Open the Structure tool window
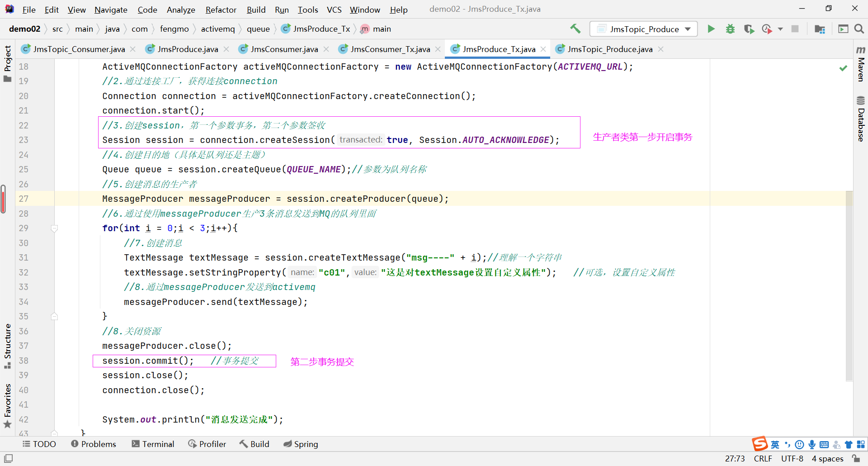868x466 pixels. [8, 346]
